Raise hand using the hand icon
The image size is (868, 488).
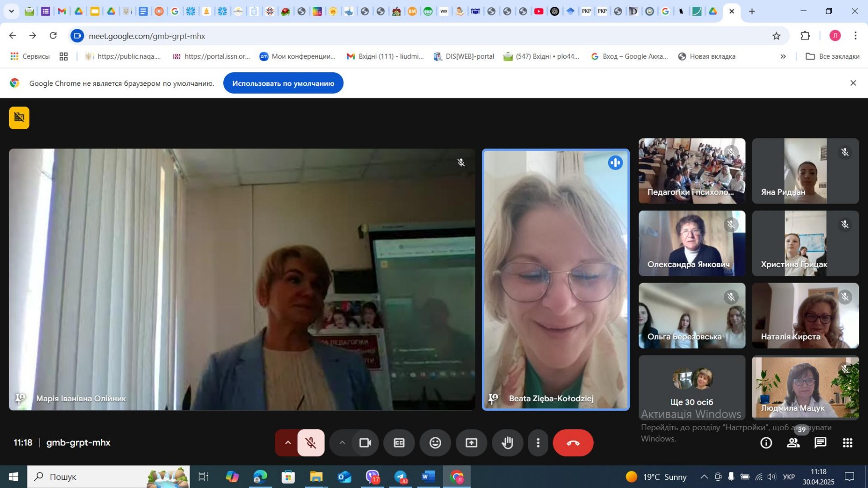[x=507, y=443]
